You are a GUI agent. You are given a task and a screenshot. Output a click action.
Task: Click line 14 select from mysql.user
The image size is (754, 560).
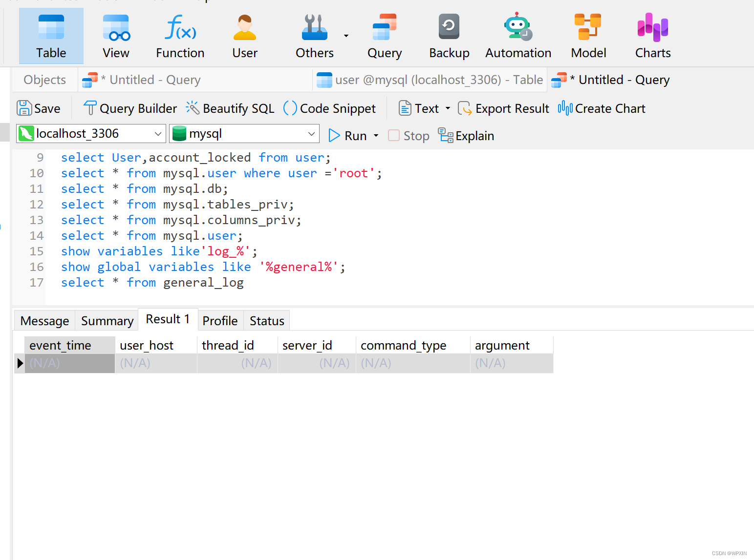tap(152, 236)
